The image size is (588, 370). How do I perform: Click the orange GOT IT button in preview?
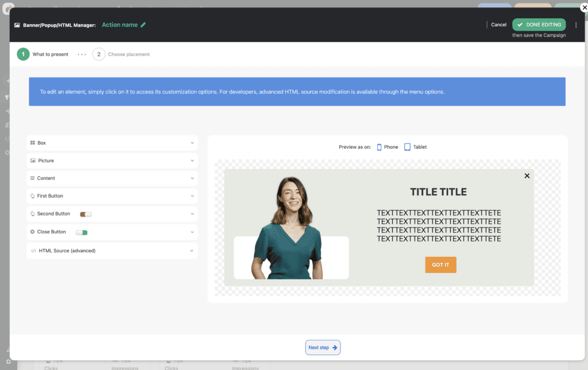pos(440,265)
